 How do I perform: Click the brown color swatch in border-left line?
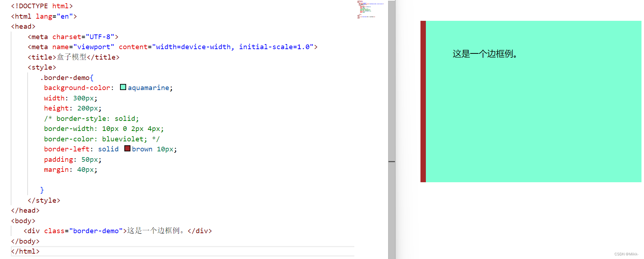tap(127, 149)
